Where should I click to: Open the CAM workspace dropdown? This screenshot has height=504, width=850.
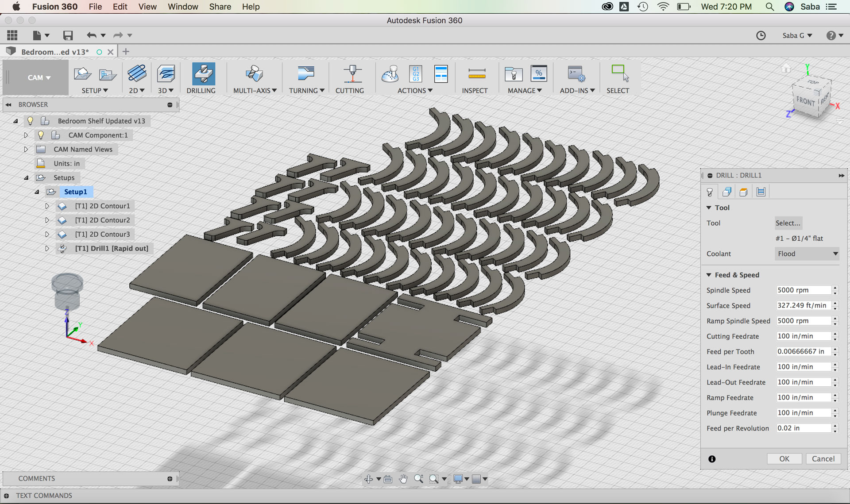point(39,77)
